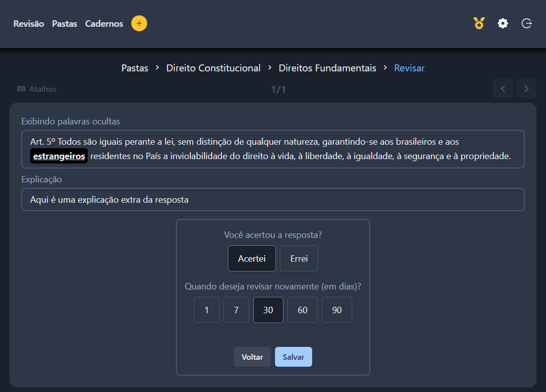The image size is (546, 392).
Task: Click the logout icon
Action: pos(527,23)
